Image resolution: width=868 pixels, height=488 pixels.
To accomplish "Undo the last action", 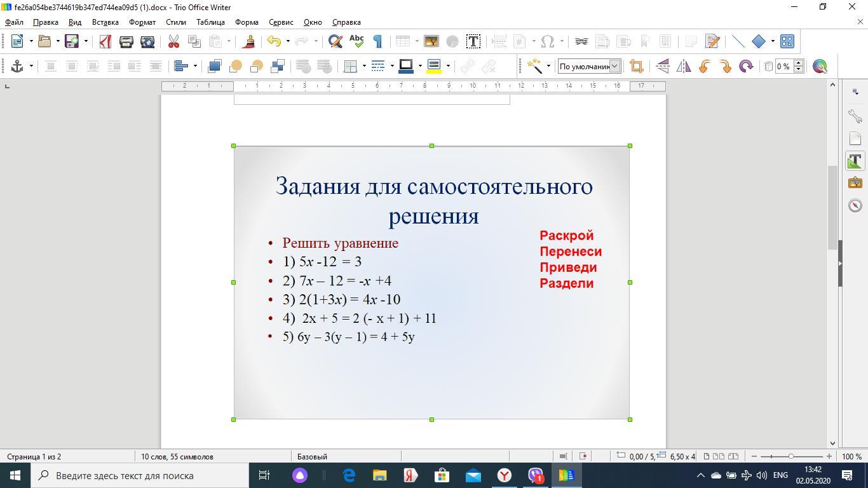I will pyautogui.click(x=274, y=41).
